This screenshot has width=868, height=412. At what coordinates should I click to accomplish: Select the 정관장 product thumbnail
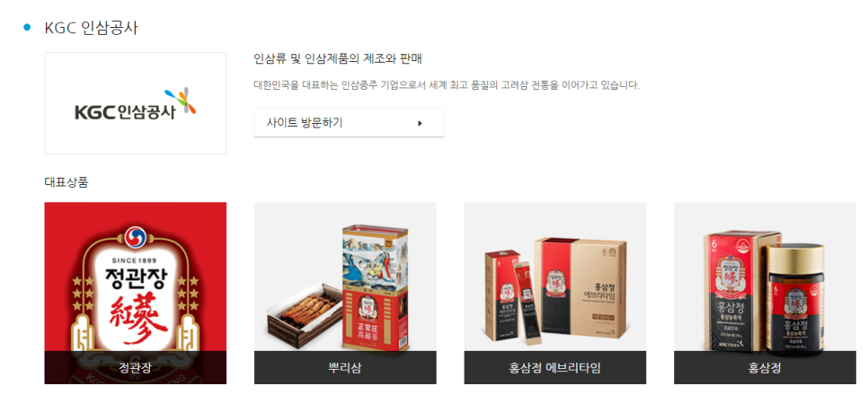135,293
